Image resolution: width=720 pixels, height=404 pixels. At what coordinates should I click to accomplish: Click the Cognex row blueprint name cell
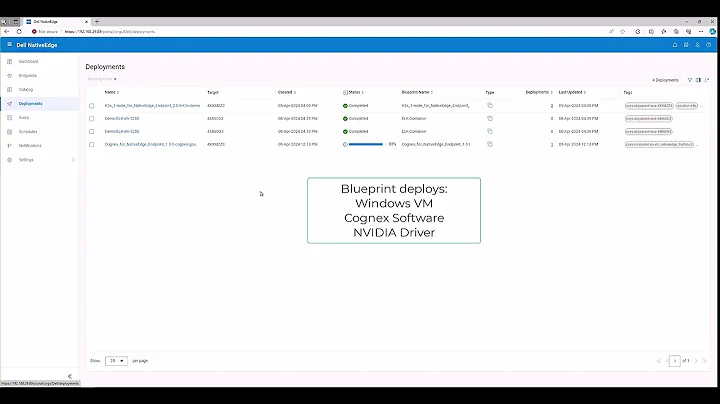436,144
